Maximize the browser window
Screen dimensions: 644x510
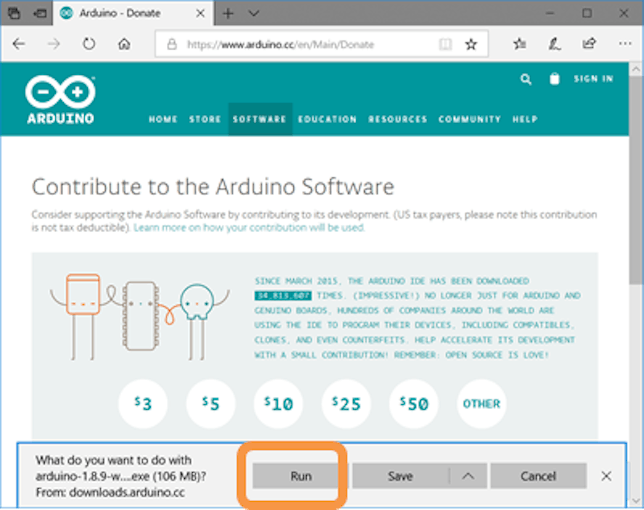click(587, 13)
